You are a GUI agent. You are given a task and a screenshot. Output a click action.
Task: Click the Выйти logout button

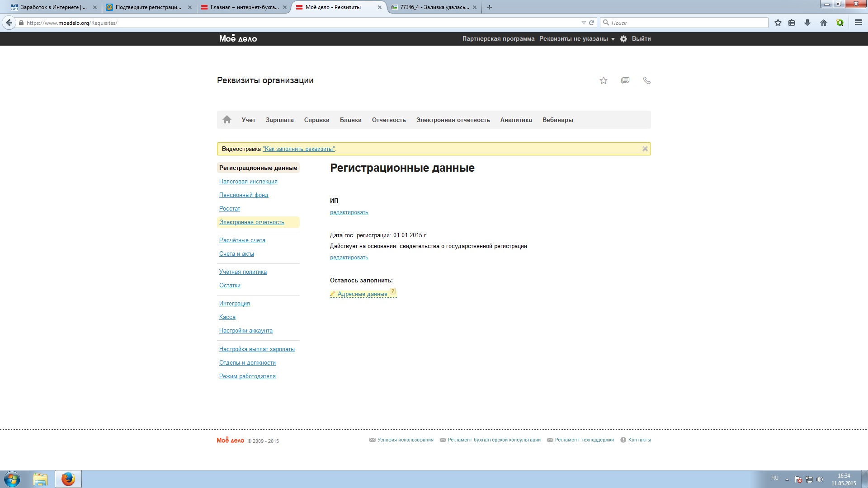point(641,39)
